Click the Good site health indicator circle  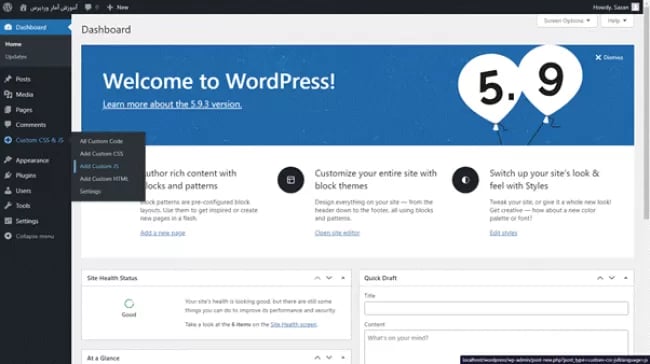click(x=129, y=304)
